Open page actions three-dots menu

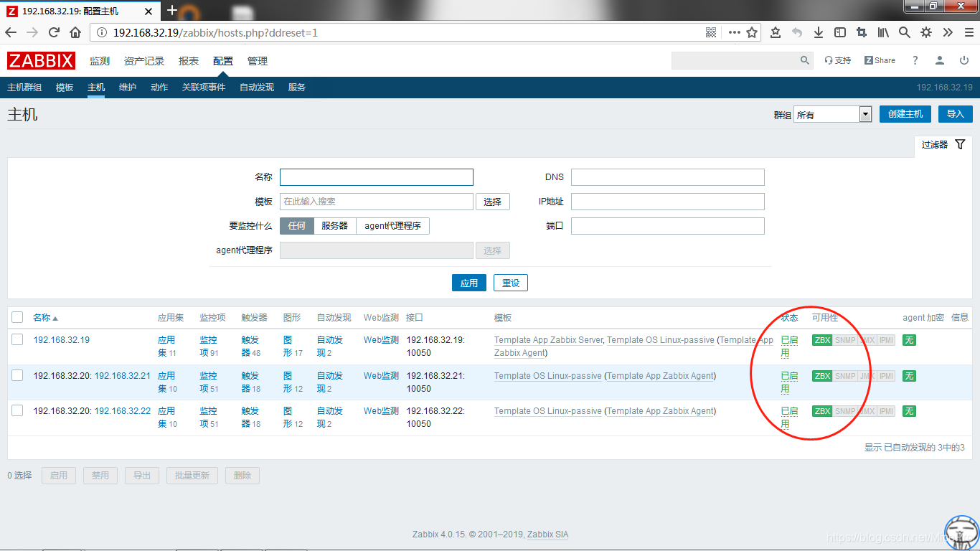(734, 32)
